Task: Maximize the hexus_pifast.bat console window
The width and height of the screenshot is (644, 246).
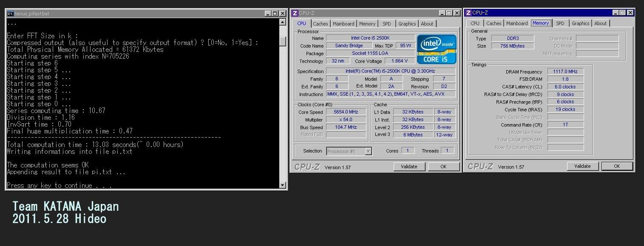Action: (275, 14)
